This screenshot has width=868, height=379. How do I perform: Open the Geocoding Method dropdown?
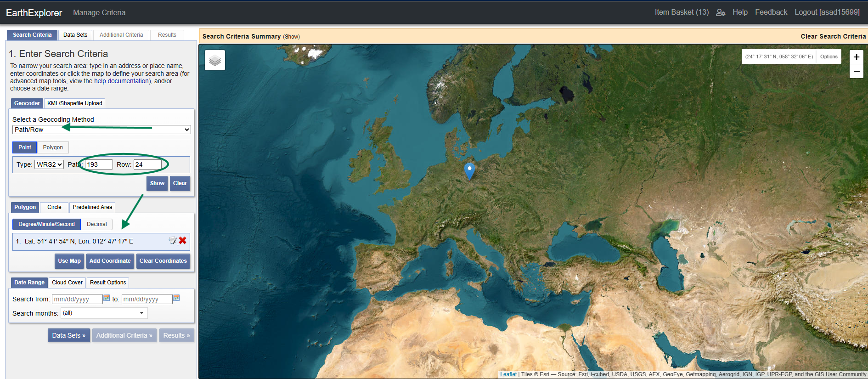101,130
